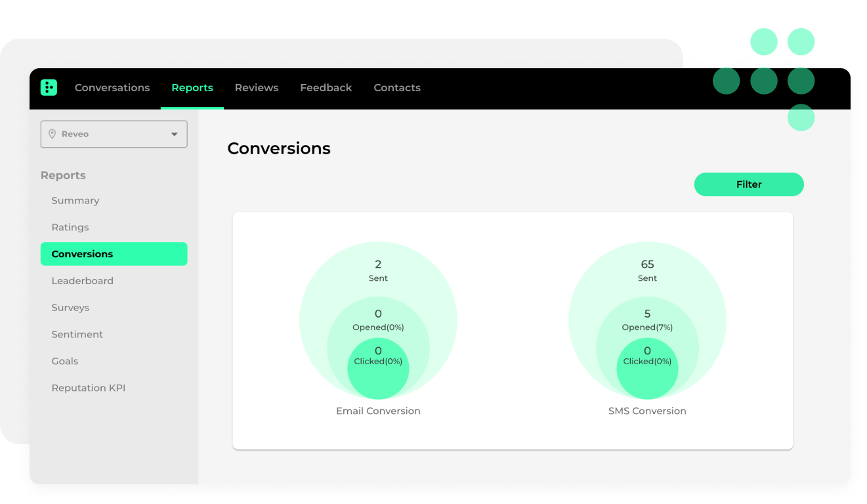Viewport: 867px width, 504px height.
Task: Open the Feedback tab
Action: [x=326, y=87]
